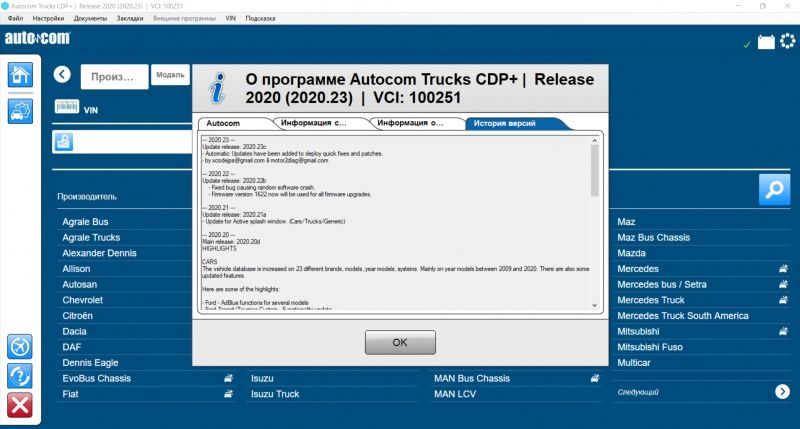This screenshot has height=429, width=800.
Task: Click the Модель breadcrumb button
Action: click(170, 74)
